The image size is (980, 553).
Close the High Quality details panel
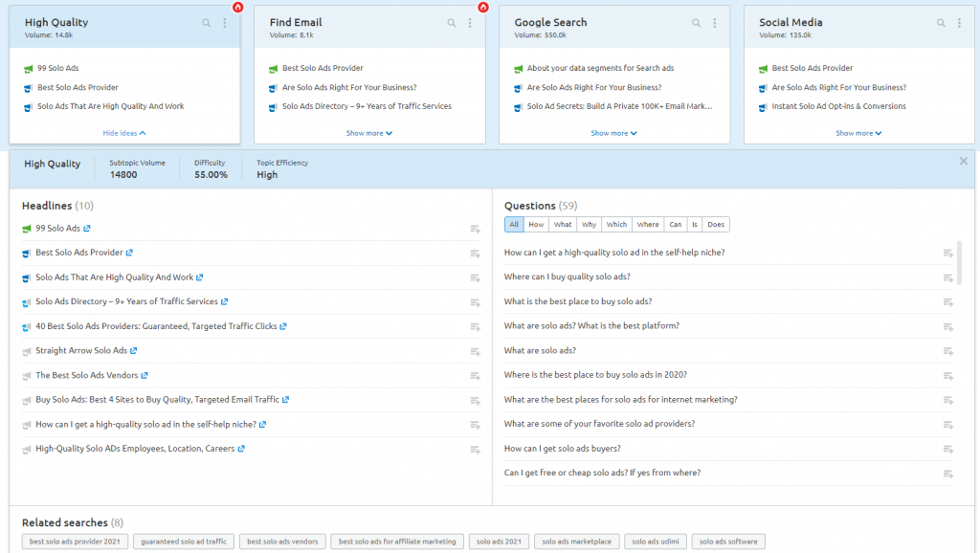tap(963, 162)
